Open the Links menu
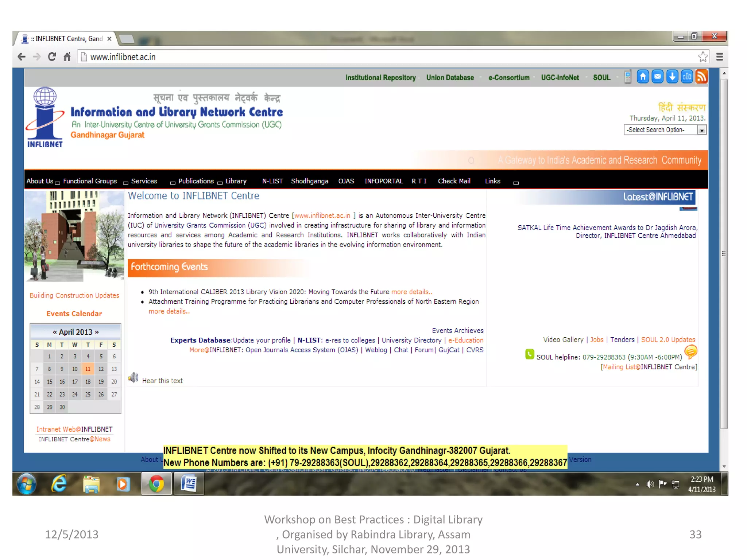 (493, 181)
